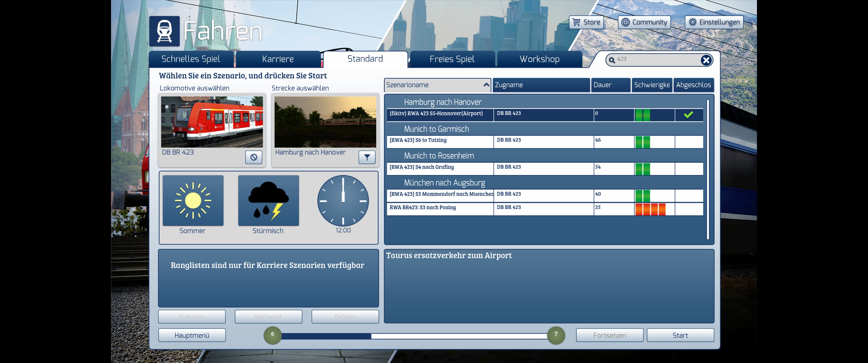Open the route filter funnel icon
The width and height of the screenshot is (868, 363).
pos(367,157)
